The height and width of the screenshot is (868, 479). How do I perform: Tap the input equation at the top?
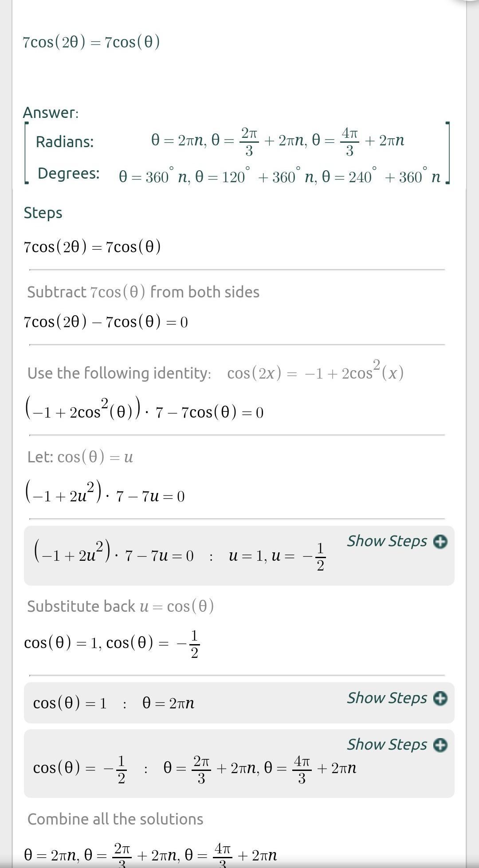click(x=91, y=42)
